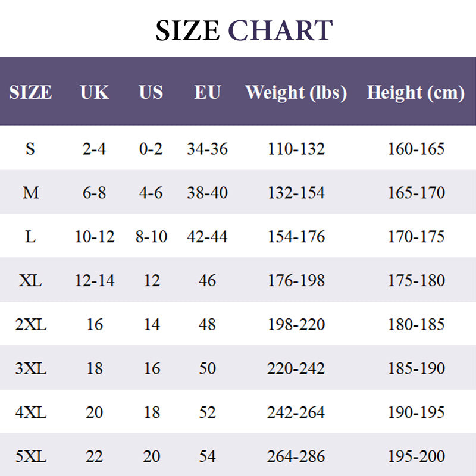476x476 pixels.
Task: Select the 2XL size row label
Action: point(30,324)
